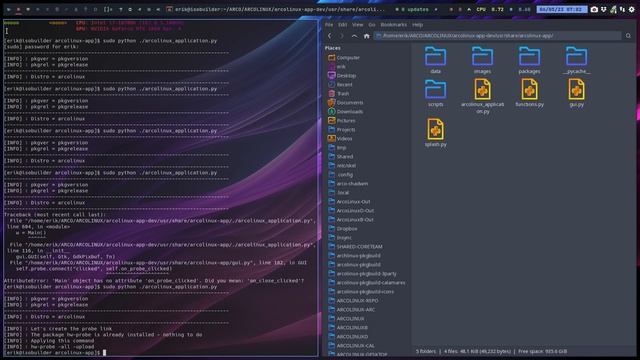640x360 pixels.
Task: Open the __pycache__ folder
Action: click(576, 60)
